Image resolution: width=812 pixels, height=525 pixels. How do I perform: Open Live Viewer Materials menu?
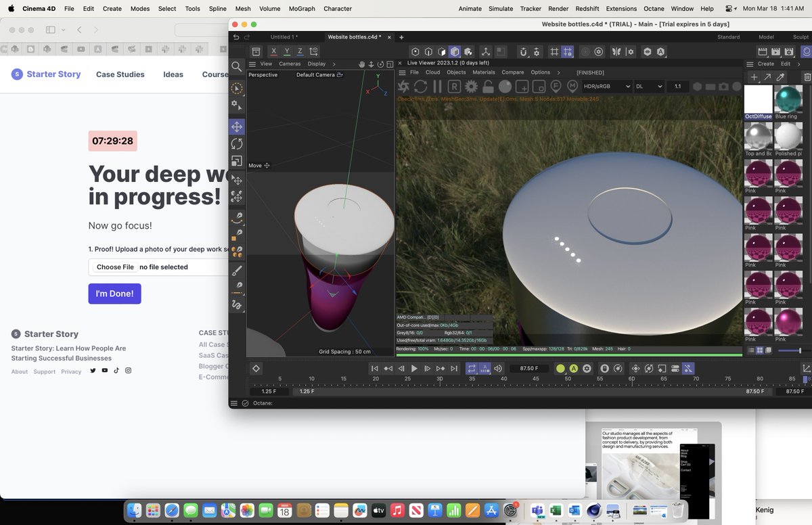[484, 72]
